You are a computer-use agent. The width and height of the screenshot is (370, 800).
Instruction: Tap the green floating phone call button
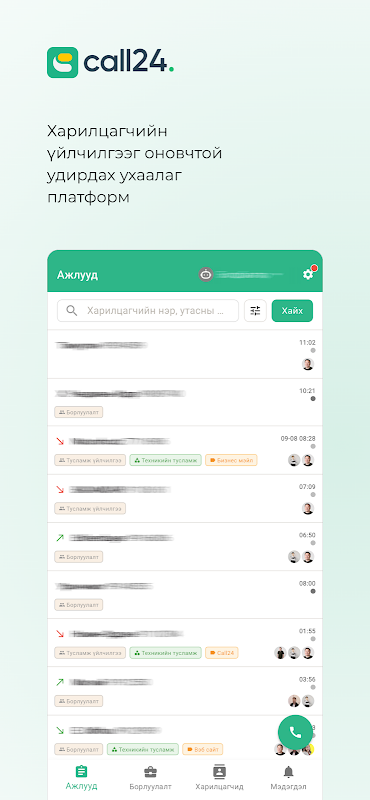[295, 732]
